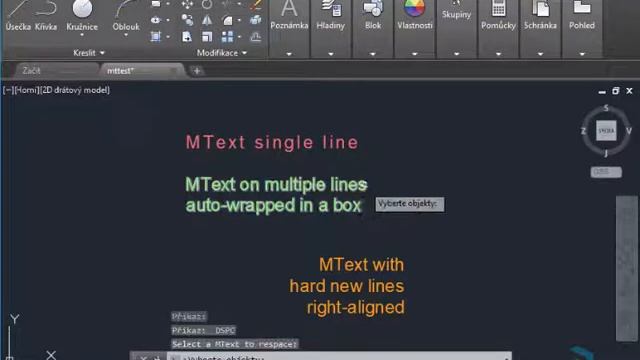Select the Křivka polyline tool
640x360 pixels.
[46, 16]
